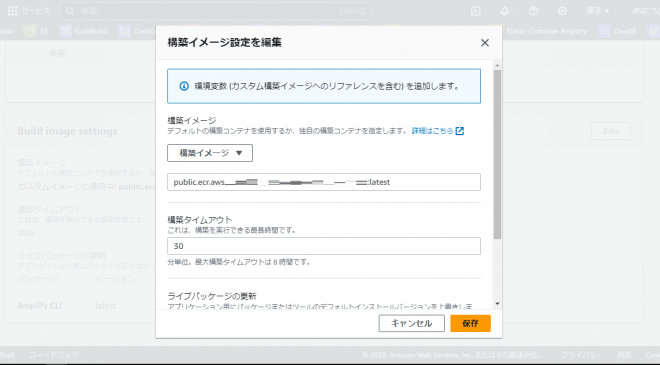Open the CodeBuild shortcut in favorites bar
This screenshot has height=365, width=660.
point(83,31)
